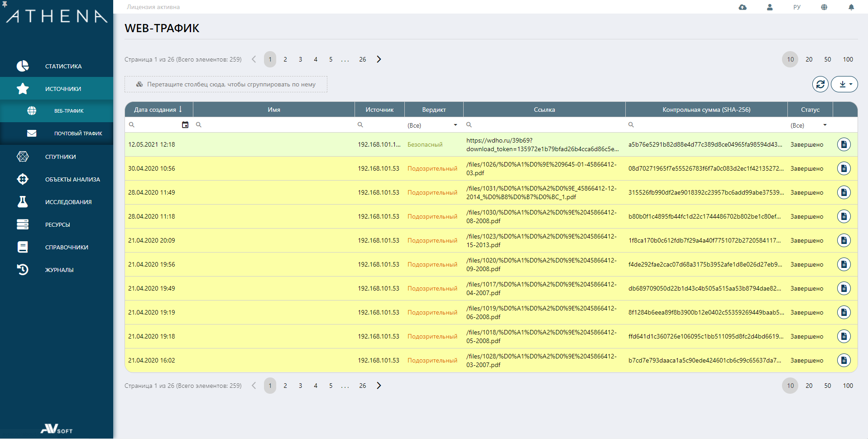The image size is (868, 439).
Task: Select Почтовый трафик in the sidebar
Action: pos(78,134)
